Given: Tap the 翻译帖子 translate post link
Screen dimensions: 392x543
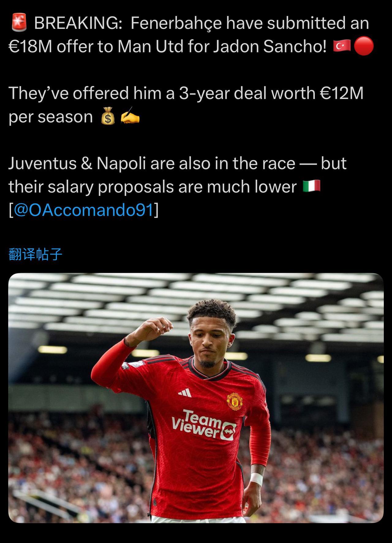Looking at the screenshot, I should [36, 254].
